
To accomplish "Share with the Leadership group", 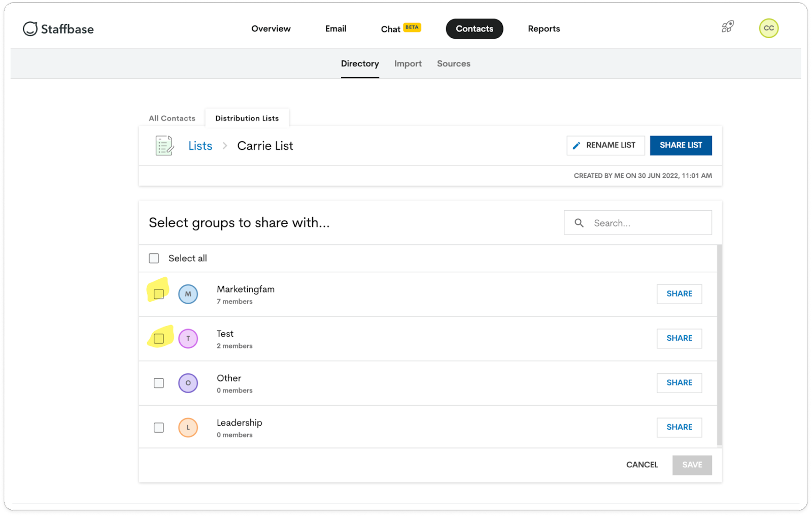I will coord(679,428).
